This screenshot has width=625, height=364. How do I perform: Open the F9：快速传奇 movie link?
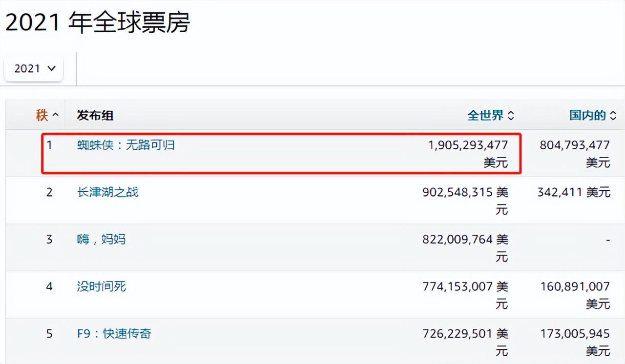tap(114, 334)
